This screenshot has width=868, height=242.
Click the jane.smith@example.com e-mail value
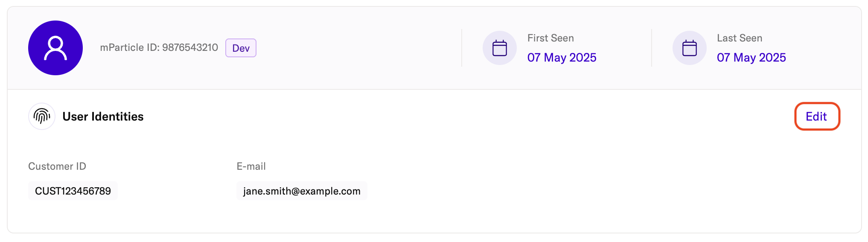[302, 191]
